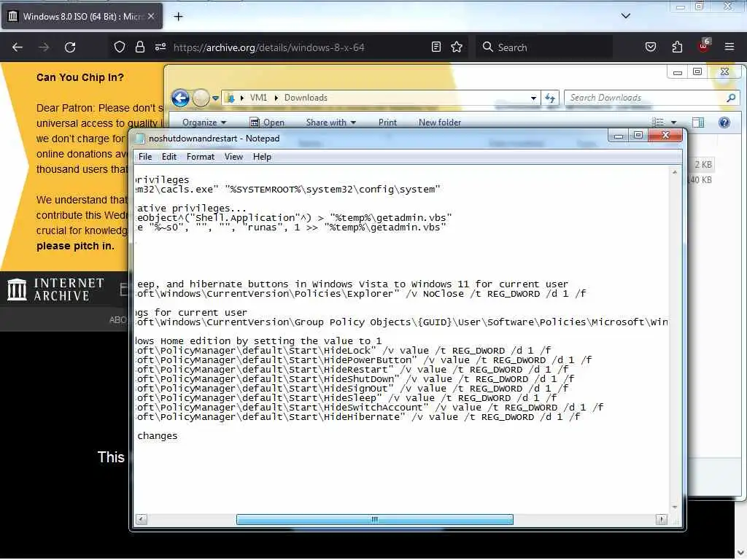This screenshot has height=560, width=747.
Task: Toggle Firefox reader view icon
Action: (x=436, y=47)
